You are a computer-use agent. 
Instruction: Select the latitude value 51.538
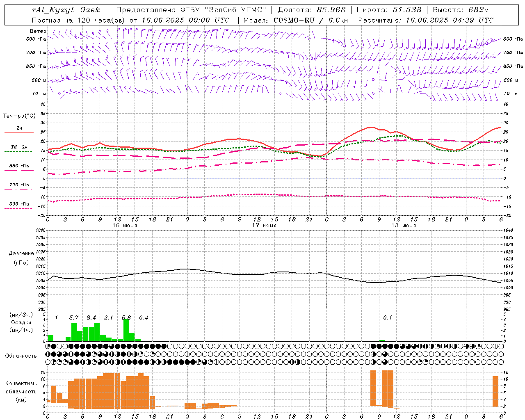(x=407, y=10)
